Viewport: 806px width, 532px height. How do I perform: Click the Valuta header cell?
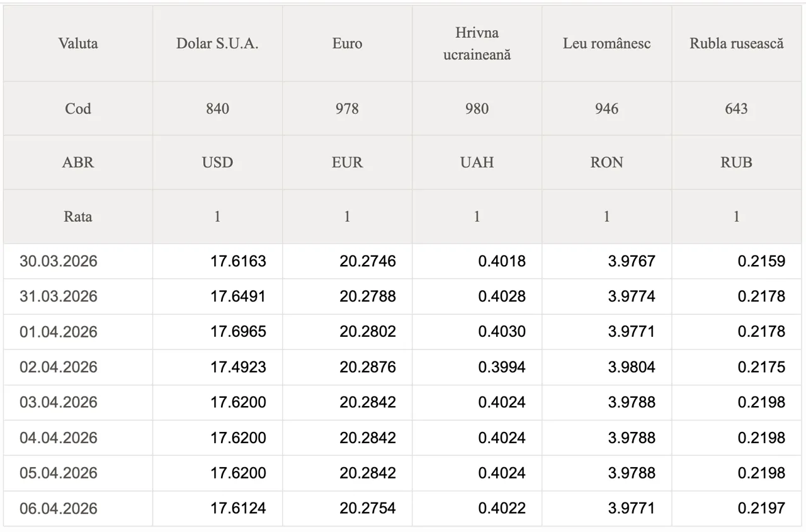[78, 43]
